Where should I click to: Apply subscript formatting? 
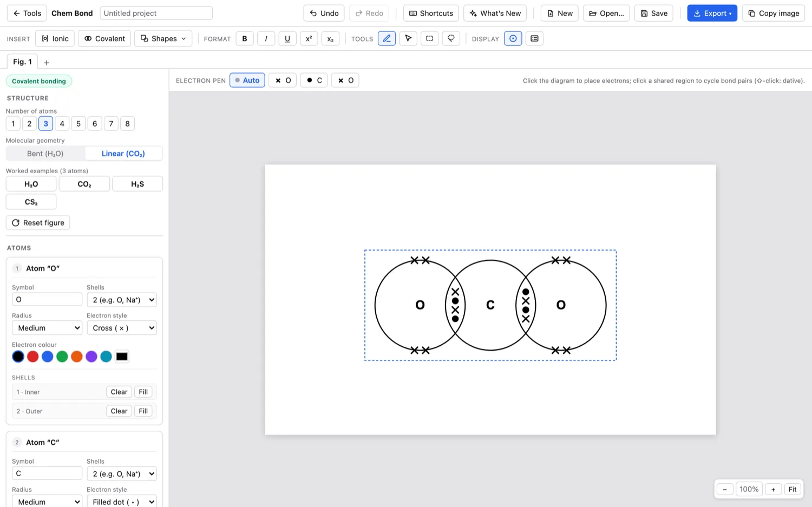coord(330,38)
